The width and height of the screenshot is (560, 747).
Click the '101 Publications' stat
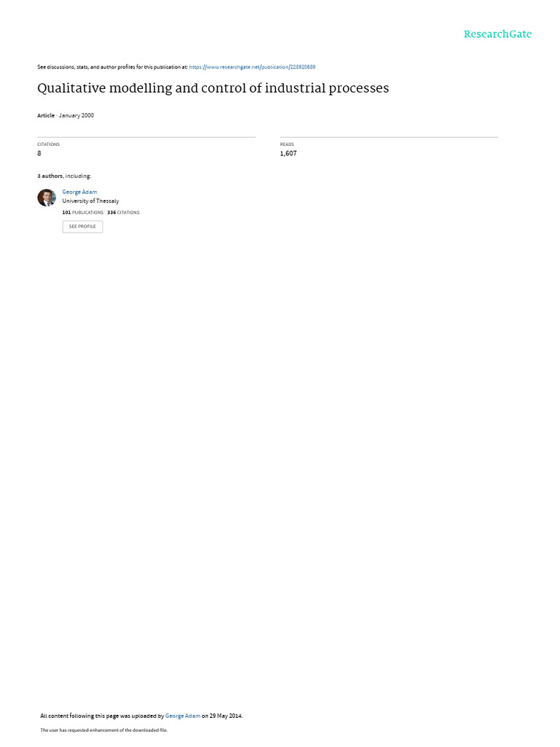(82, 212)
